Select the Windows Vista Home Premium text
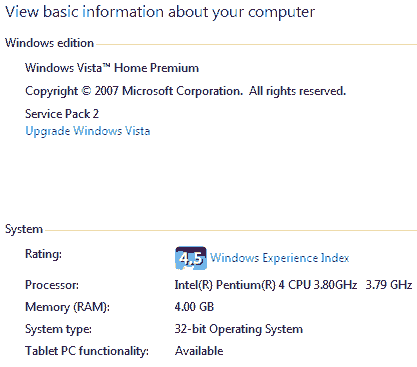Viewport: 417px width, 367px height. tap(112, 68)
